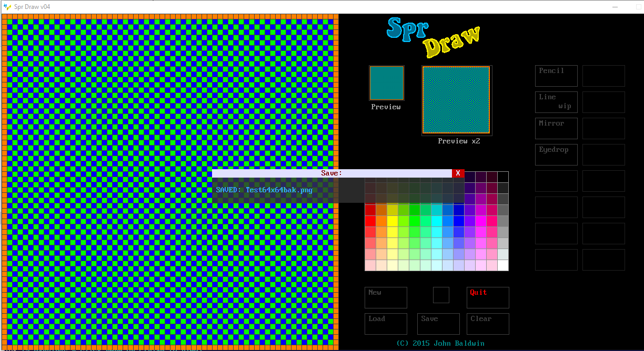The height and width of the screenshot is (351, 644).
Task: Click the checkered sprite drawing canvas
Action: [x=168, y=105]
